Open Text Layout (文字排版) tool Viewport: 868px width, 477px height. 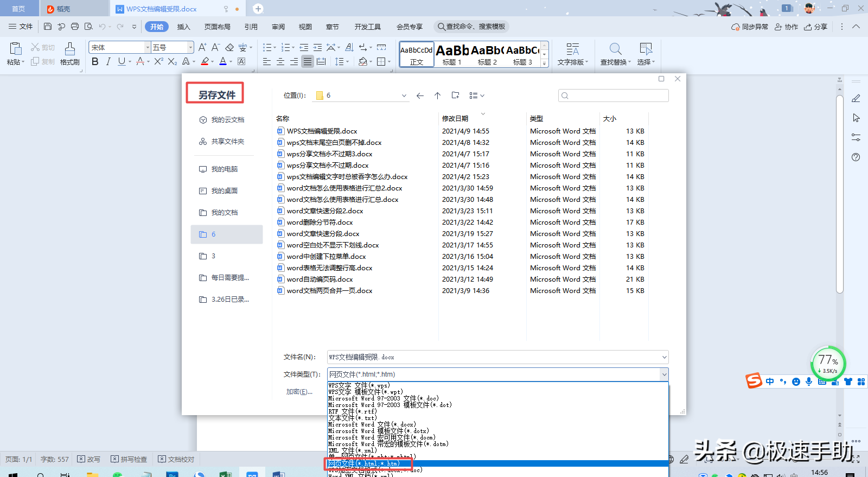click(572, 54)
